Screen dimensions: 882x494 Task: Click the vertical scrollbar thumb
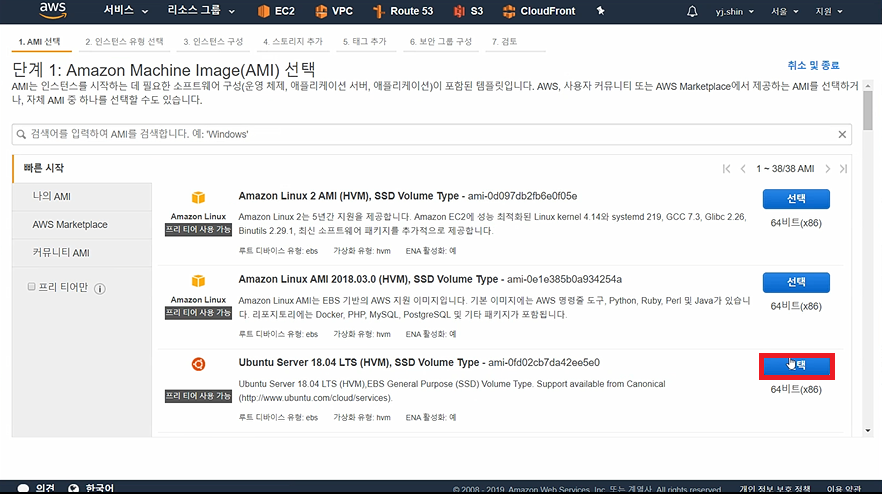tap(868, 110)
